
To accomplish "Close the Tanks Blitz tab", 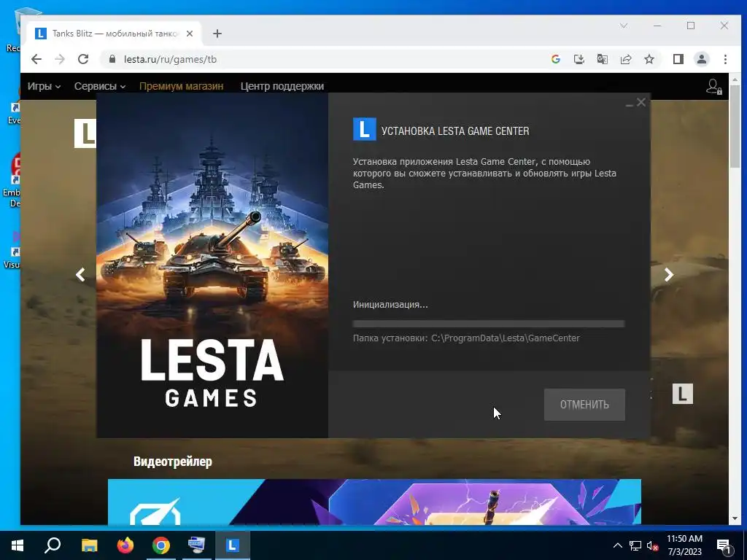I will [189, 34].
